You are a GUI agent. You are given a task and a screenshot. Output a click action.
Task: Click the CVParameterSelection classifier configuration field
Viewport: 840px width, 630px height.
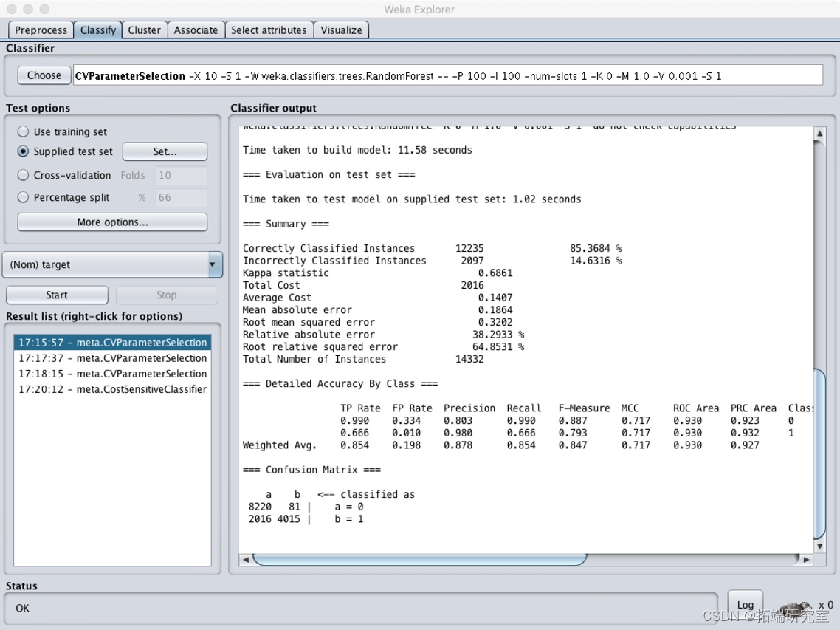coord(448,75)
